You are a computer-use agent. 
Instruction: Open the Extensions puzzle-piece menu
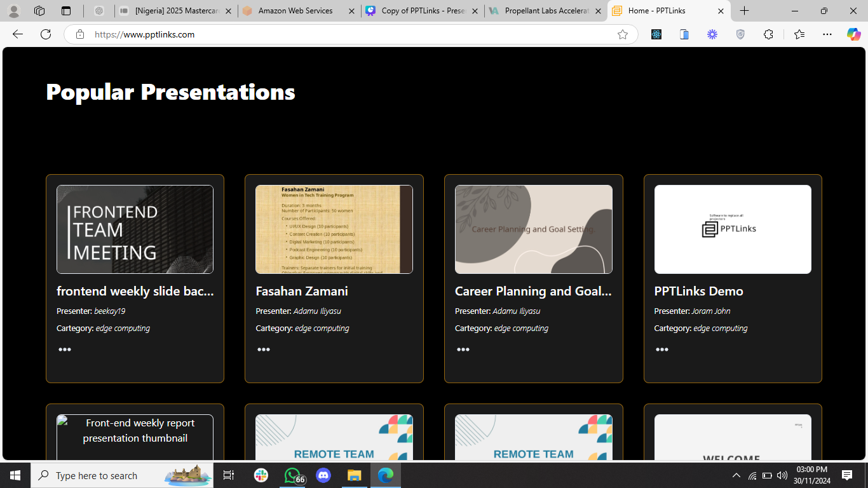point(768,34)
